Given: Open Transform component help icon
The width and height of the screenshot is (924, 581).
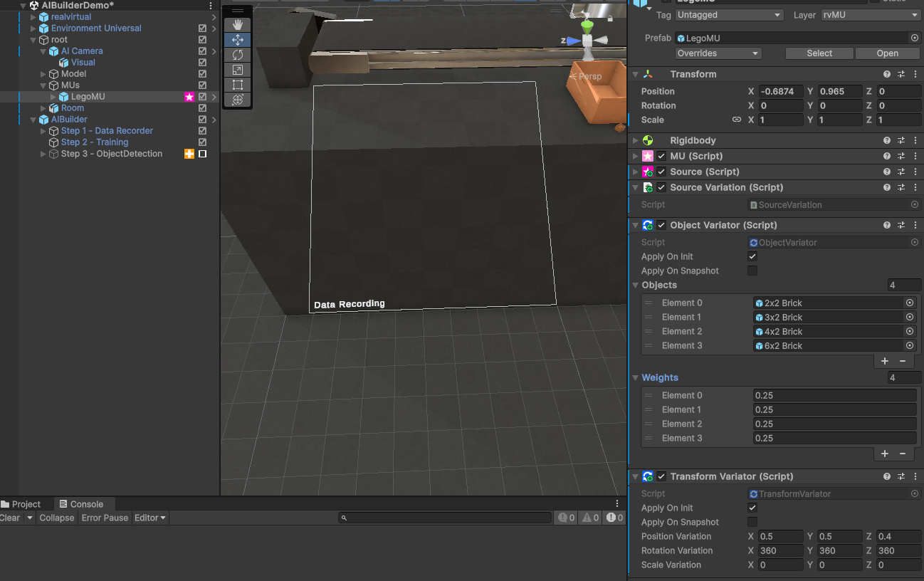Looking at the screenshot, I should point(887,74).
